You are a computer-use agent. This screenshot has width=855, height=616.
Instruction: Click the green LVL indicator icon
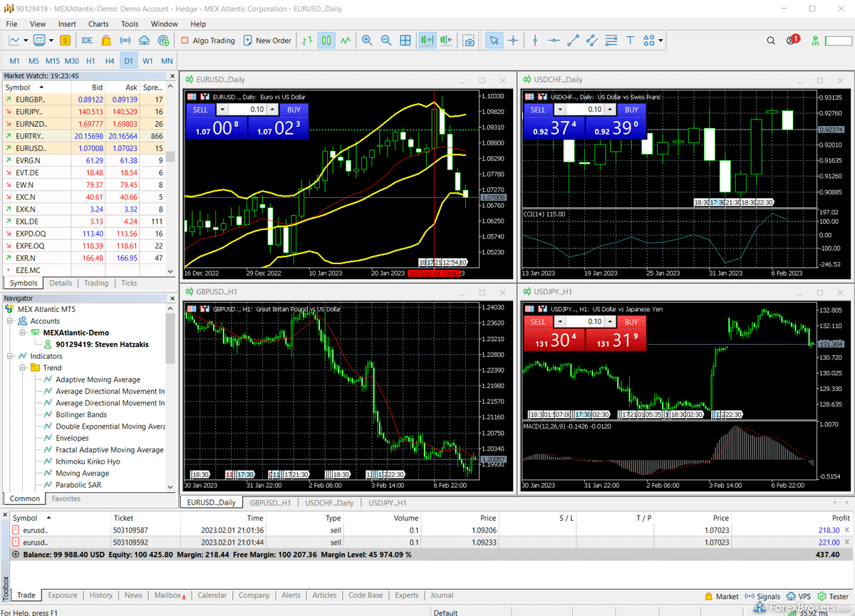(x=815, y=41)
